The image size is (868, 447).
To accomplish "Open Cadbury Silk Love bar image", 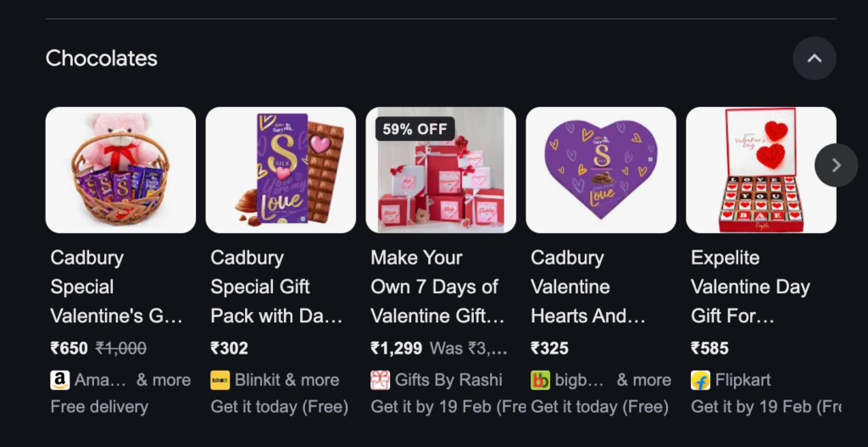I will [281, 170].
